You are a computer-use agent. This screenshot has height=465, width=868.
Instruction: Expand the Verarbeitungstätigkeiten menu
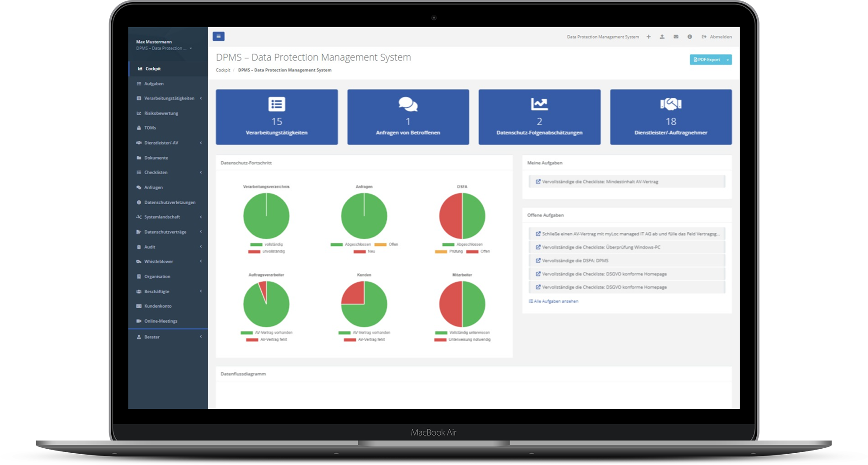pyautogui.click(x=201, y=98)
